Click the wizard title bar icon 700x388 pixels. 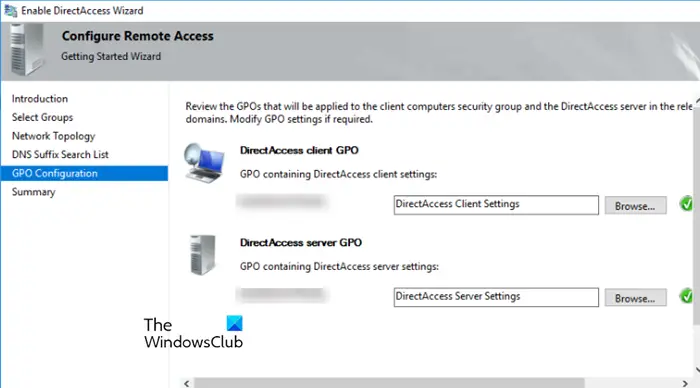pyautogui.click(x=11, y=10)
